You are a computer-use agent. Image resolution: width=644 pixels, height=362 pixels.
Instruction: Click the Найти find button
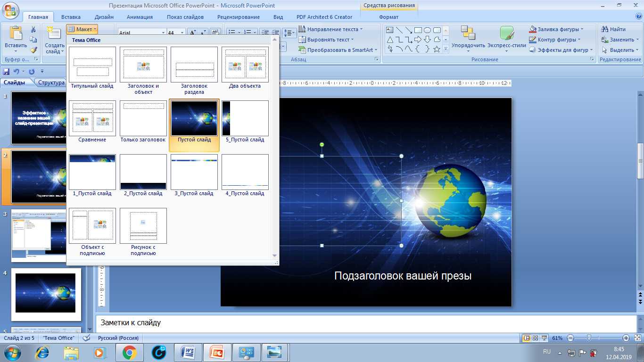point(614,29)
